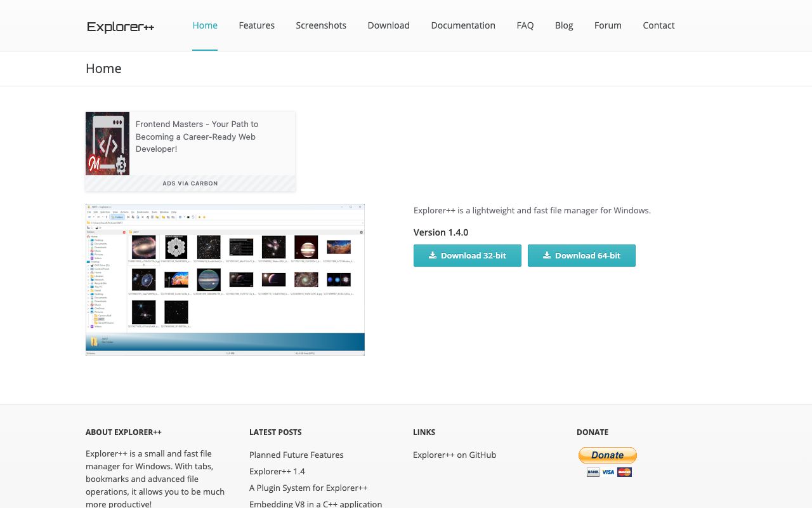Go to the Features page
The width and height of the screenshot is (812, 508).
(256, 25)
